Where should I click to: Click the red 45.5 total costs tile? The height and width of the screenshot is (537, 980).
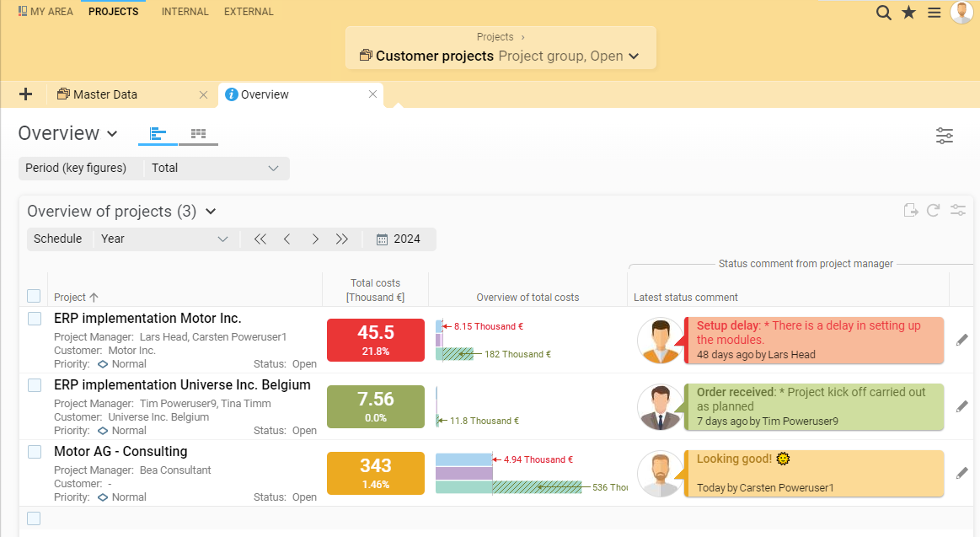[x=376, y=340]
